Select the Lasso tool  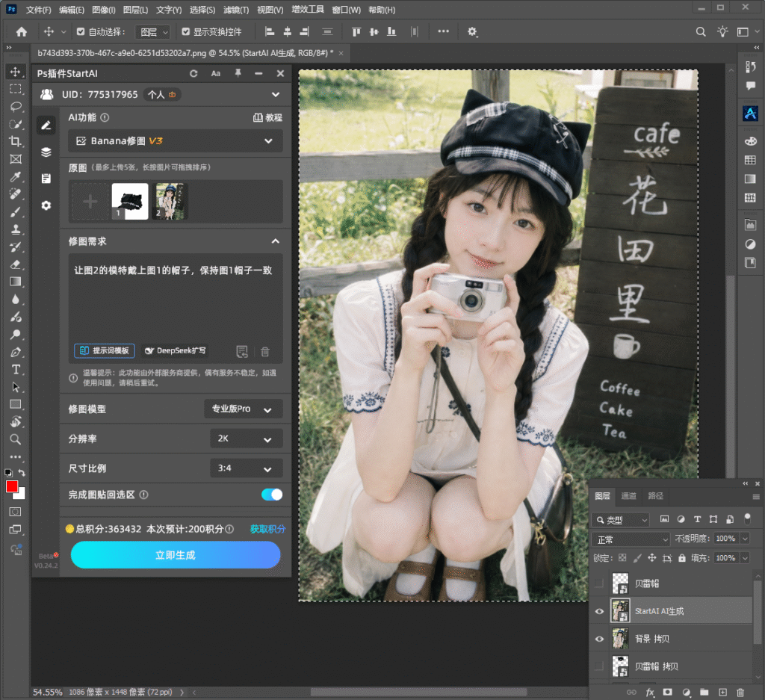(x=16, y=106)
